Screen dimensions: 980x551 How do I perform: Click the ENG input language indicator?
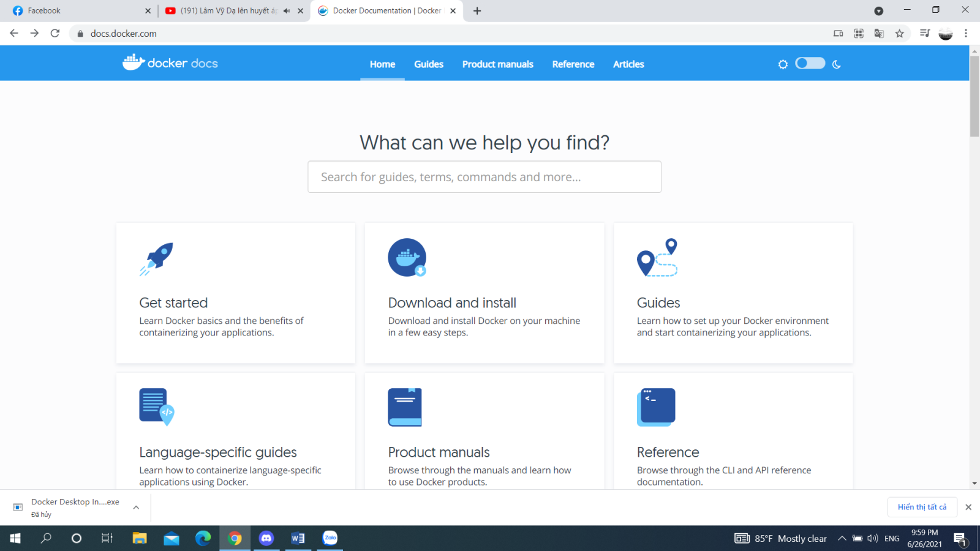[892, 539]
